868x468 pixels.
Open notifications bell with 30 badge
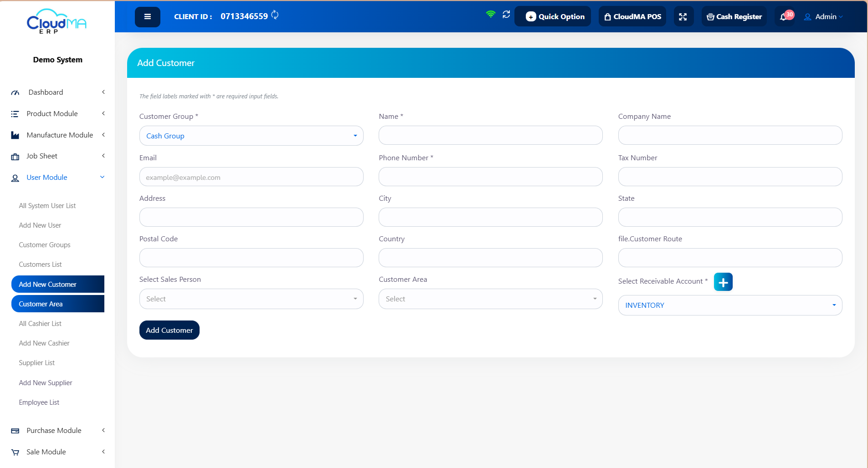tap(785, 16)
